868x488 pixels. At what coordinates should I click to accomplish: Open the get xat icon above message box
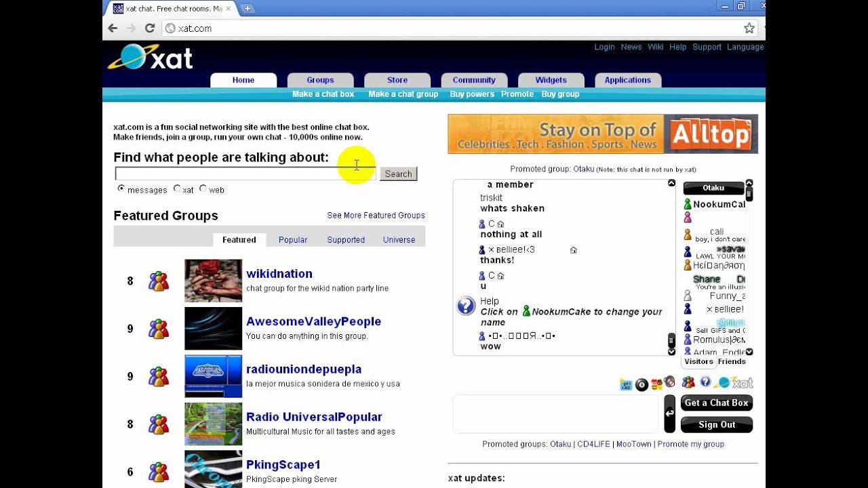626,385
